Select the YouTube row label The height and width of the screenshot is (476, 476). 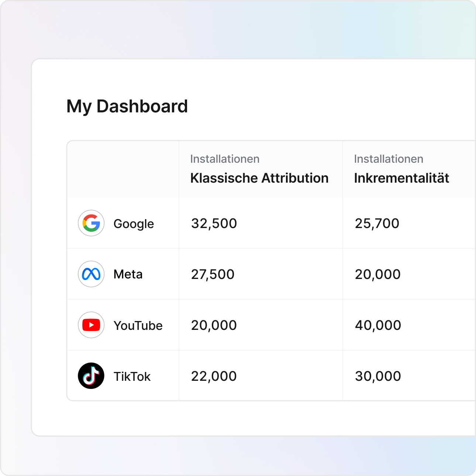pyautogui.click(x=138, y=325)
